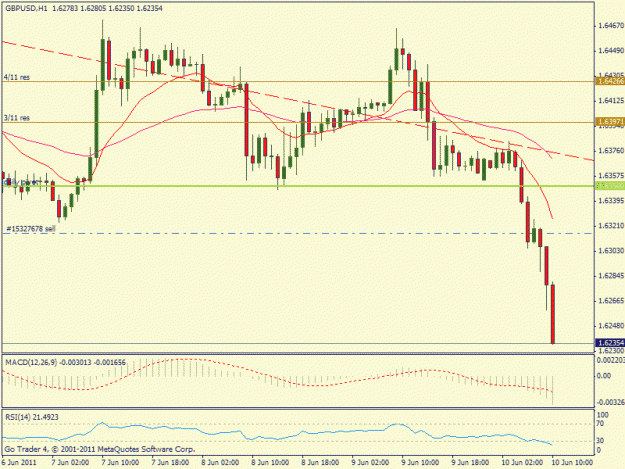Click the '9 Jun 10:00' time axis label
This screenshot has height=469, width=625.
coord(421,463)
